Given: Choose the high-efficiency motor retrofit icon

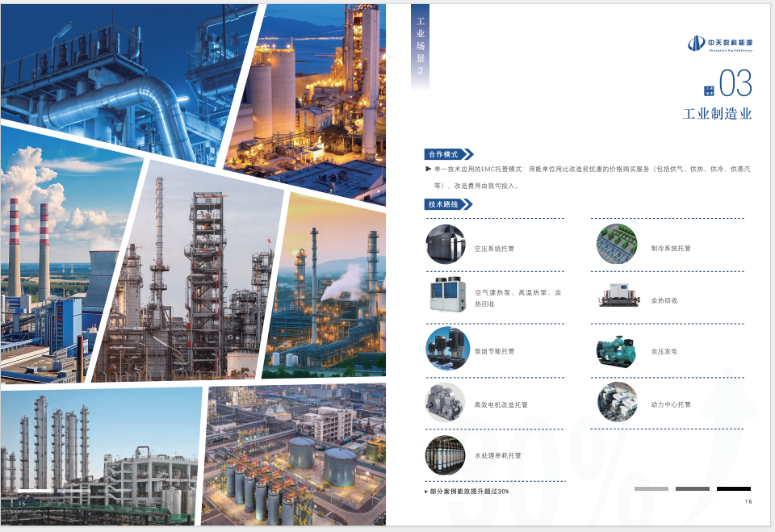Looking at the screenshot, I should point(446,402).
